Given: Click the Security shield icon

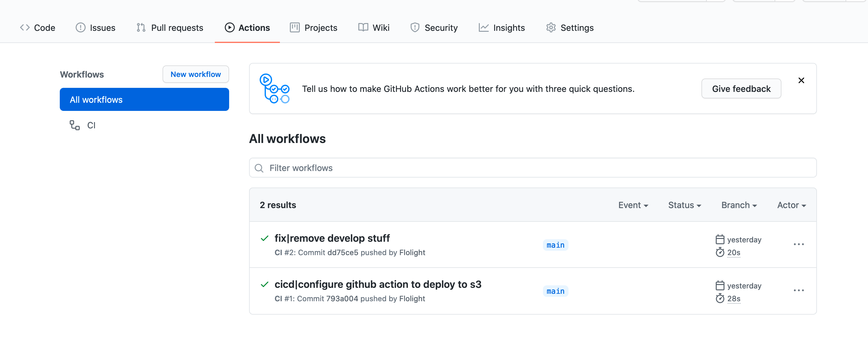Looking at the screenshot, I should (x=415, y=28).
